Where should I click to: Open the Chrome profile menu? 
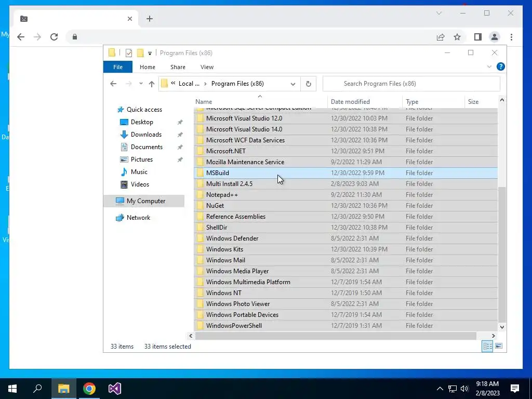pos(495,37)
